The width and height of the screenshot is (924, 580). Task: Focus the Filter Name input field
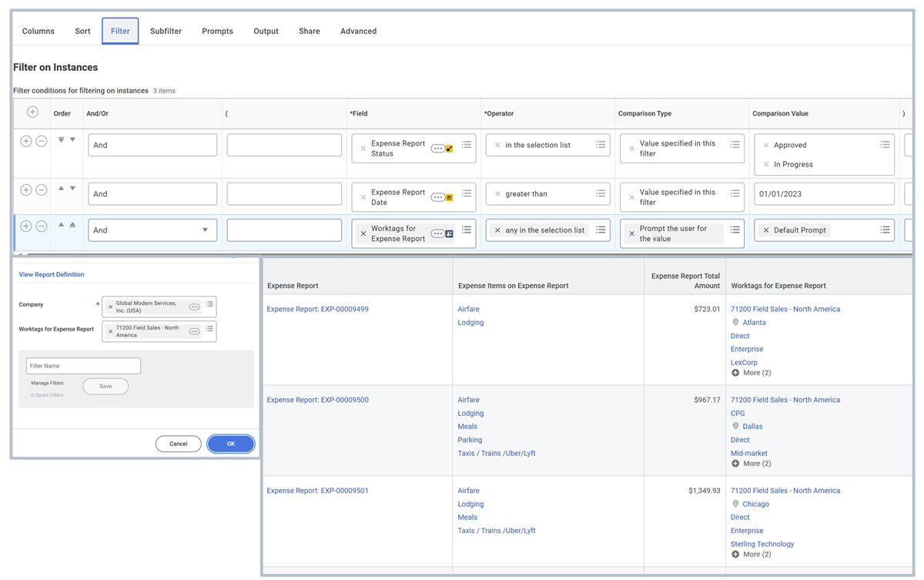point(83,366)
